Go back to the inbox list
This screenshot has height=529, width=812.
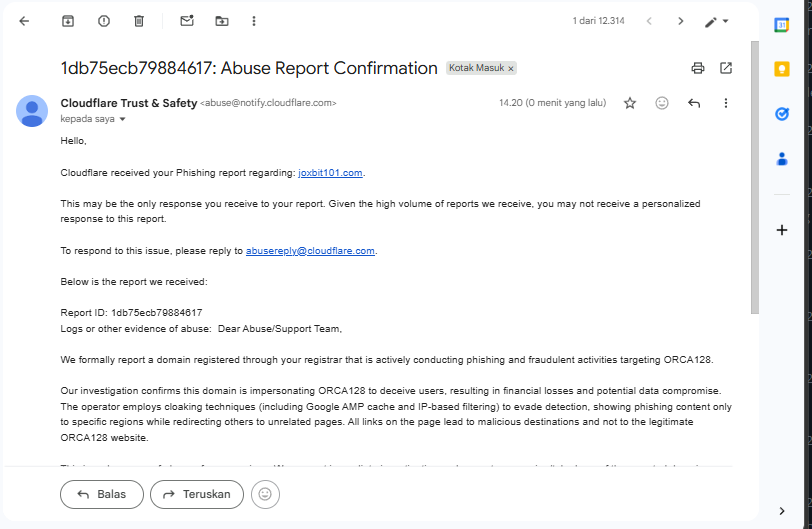click(x=24, y=21)
